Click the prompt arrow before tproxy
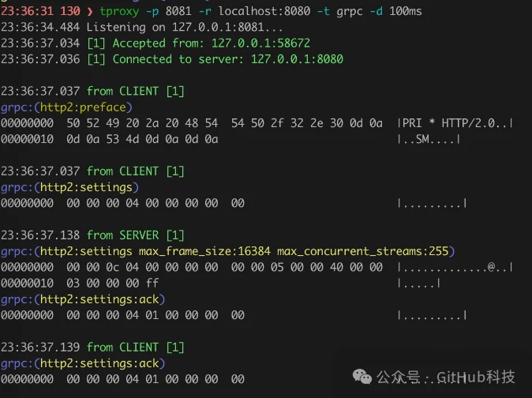The image size is (532, 398). [91, 11]
